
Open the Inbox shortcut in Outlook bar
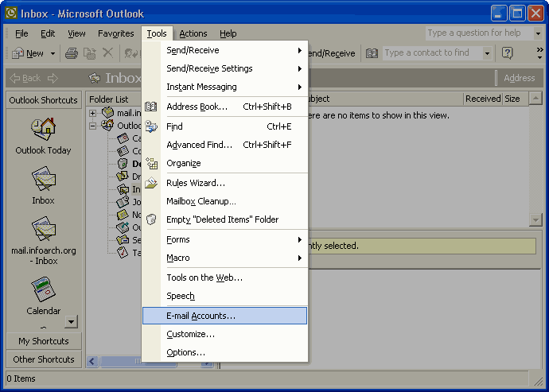[43, 178]
